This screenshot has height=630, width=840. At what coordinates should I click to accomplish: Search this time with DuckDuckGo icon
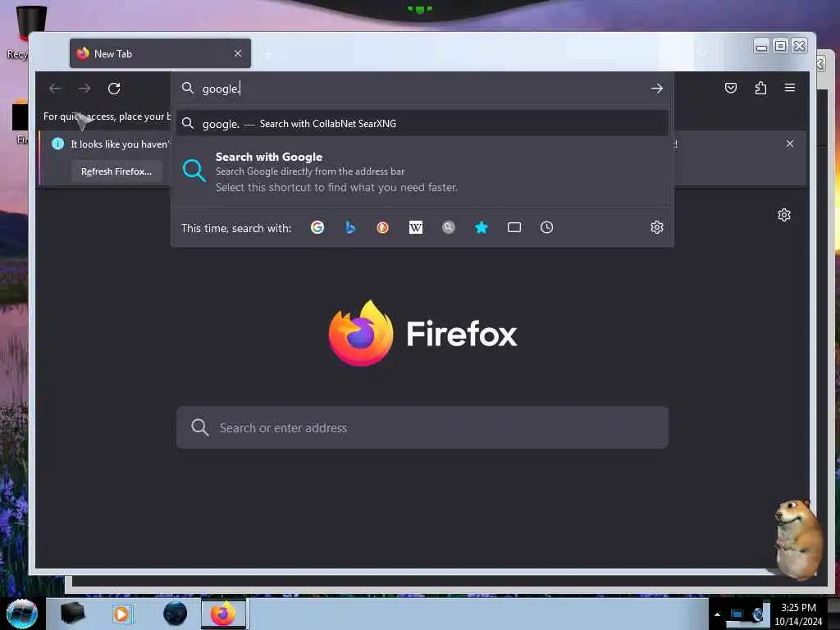(x=382, y=228)
